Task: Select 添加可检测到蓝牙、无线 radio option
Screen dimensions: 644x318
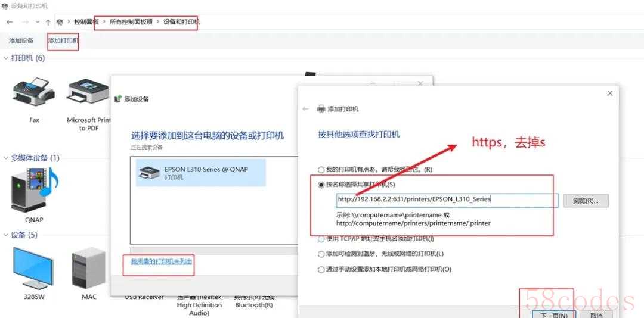Action: 321,254
